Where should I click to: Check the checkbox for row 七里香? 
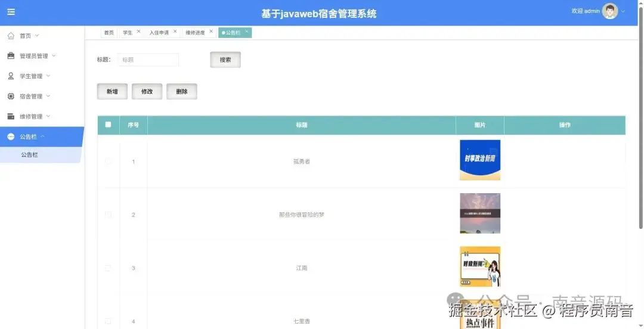(108, 321)
